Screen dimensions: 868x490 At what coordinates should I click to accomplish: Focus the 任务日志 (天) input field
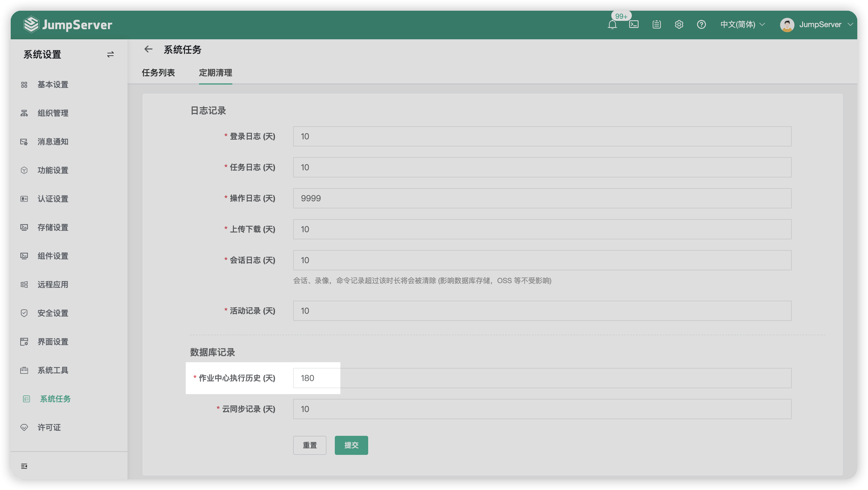[542, 167]
